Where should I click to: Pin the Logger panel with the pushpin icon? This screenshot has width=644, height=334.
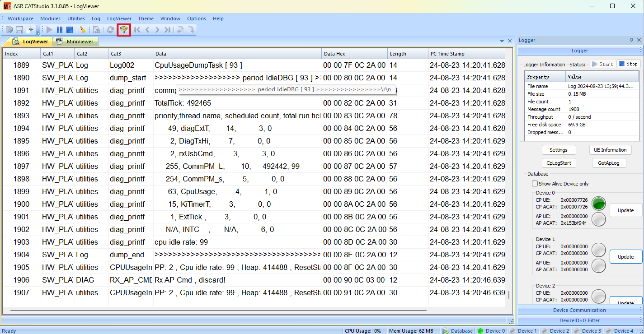(x=631, y=40)
